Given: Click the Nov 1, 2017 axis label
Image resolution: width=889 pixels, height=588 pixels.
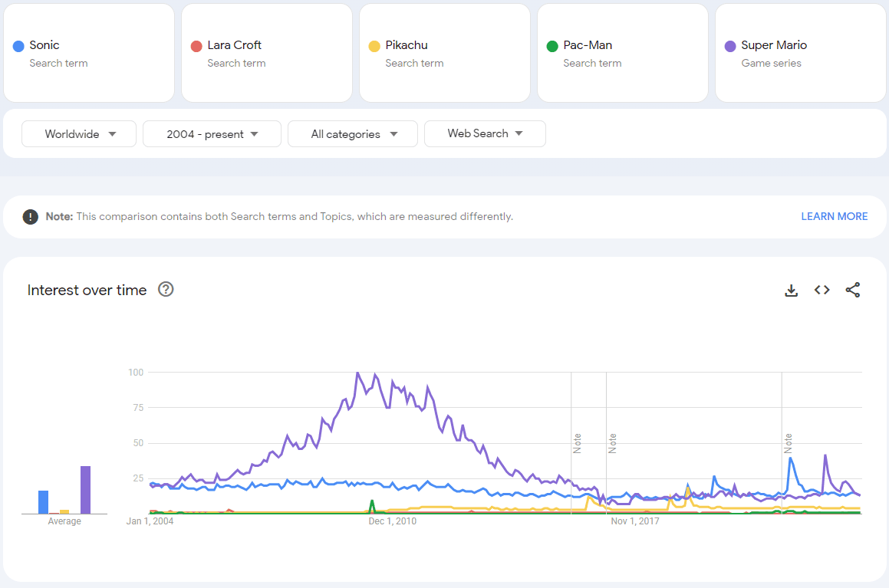Looking at the screenshot, I should click(x=635, y=521).
